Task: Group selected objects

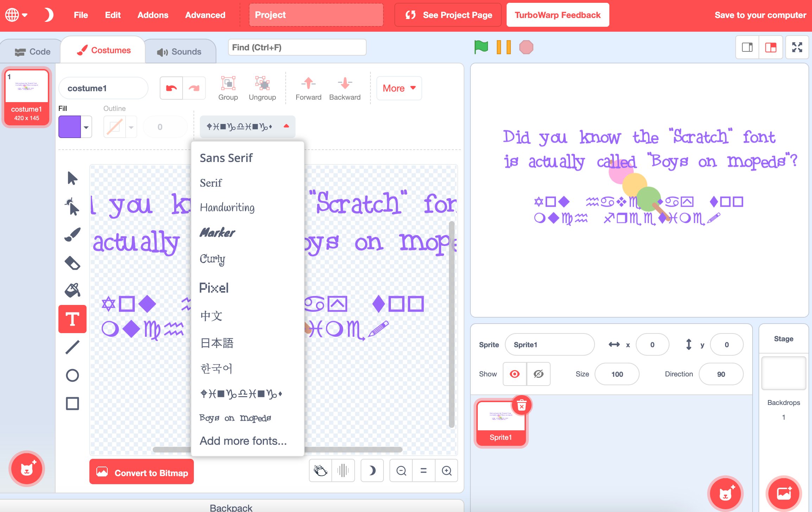Action: 228,88
